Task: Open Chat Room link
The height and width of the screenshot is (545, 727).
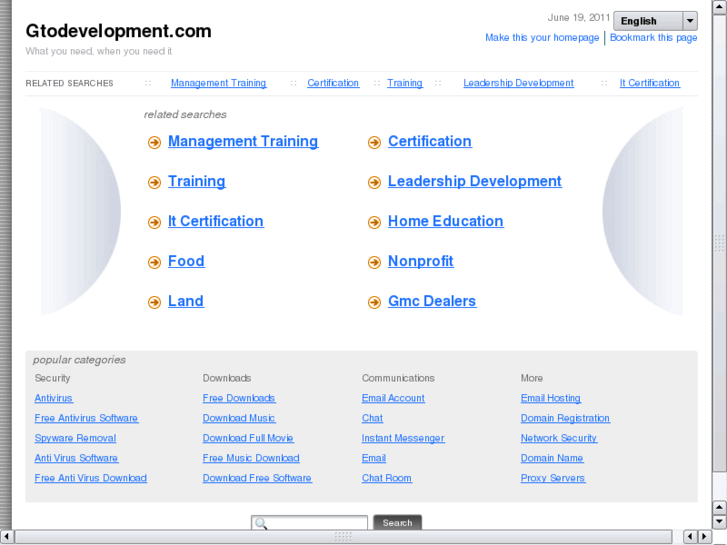Action: point(387,478)
